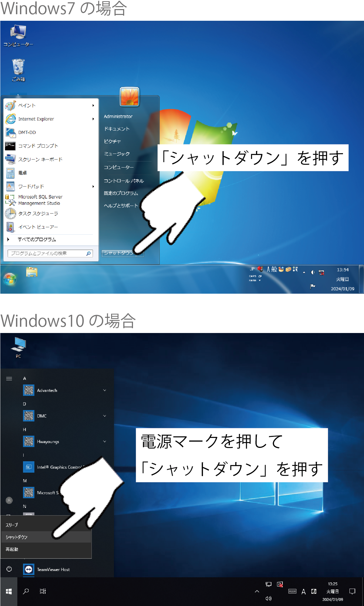
Task: Choose 再起動 from the power menu
Action: pos(12,549)
